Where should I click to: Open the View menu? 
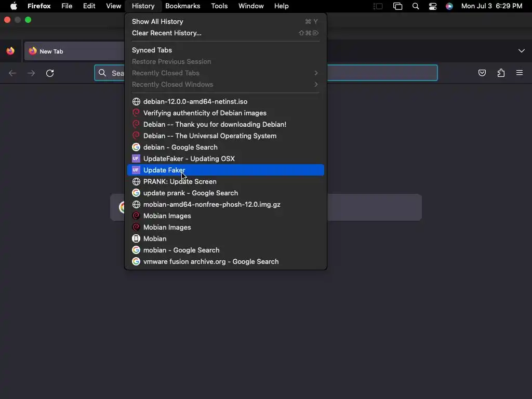point(113,6)
